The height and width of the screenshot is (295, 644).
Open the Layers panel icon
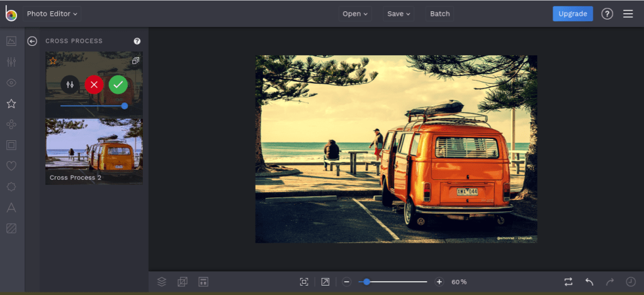coord(162,282)
